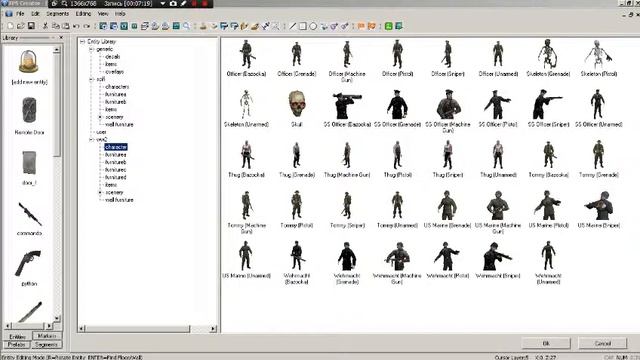Collapse the scifi tree folder
The height and width of the screenshot is (360, 640).
pyautogui.click(x=91, y=79)
